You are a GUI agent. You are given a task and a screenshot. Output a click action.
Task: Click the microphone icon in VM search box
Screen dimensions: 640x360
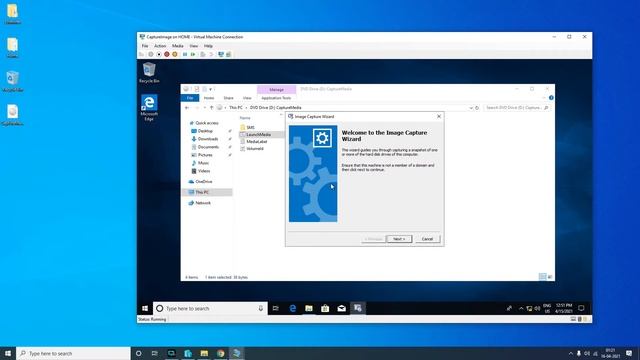(x=260, y=309)
